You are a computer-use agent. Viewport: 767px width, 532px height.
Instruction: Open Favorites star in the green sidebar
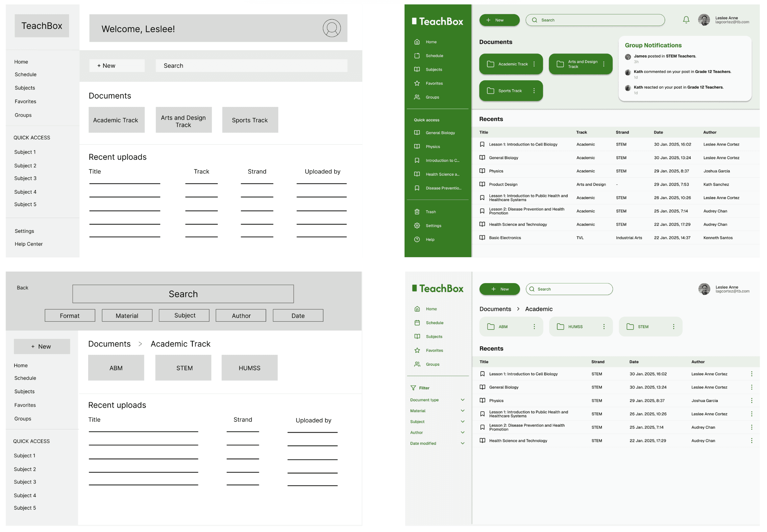point(417,83)
